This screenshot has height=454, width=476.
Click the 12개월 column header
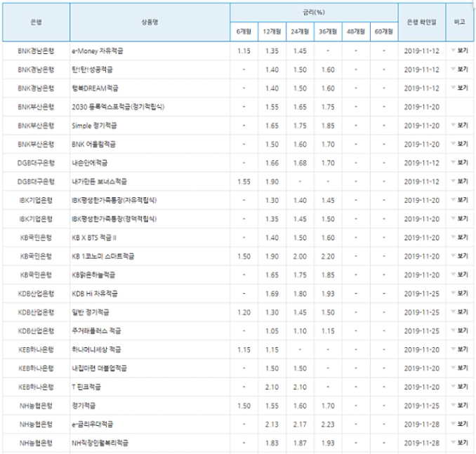click(272, 32)
